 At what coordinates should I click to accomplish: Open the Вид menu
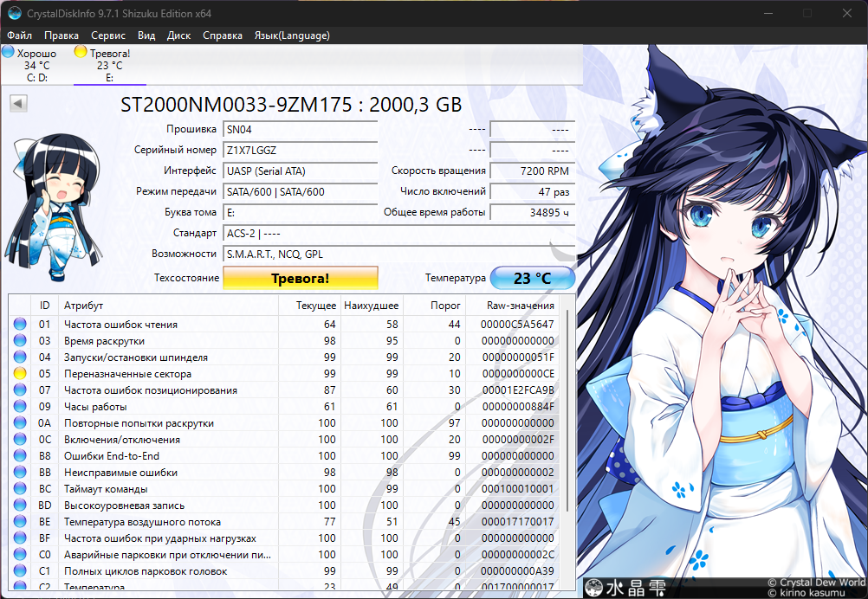click(146, 35)
